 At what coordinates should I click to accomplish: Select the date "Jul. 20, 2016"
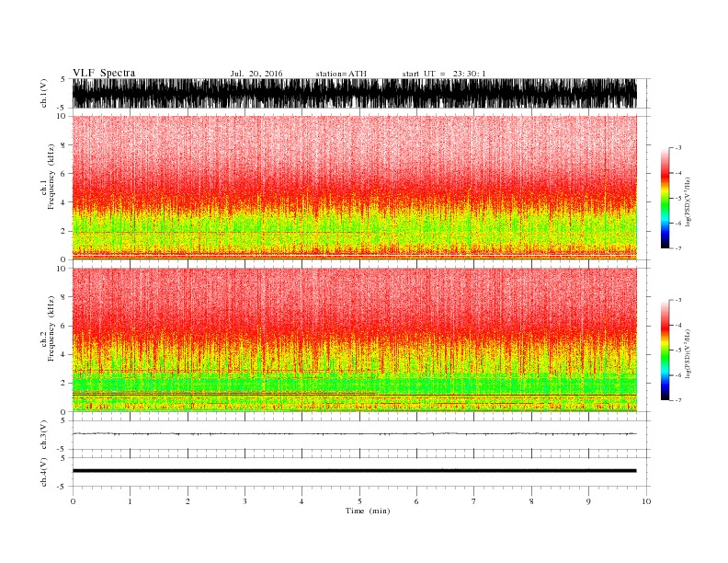coord(256,74)
